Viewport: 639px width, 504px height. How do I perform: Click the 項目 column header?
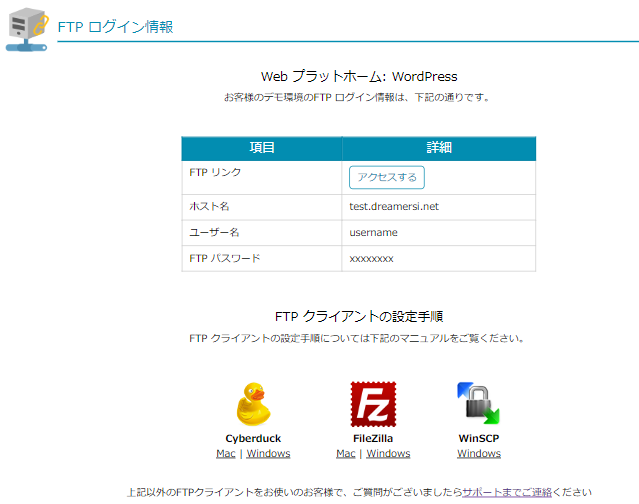(x=262, y=148)
